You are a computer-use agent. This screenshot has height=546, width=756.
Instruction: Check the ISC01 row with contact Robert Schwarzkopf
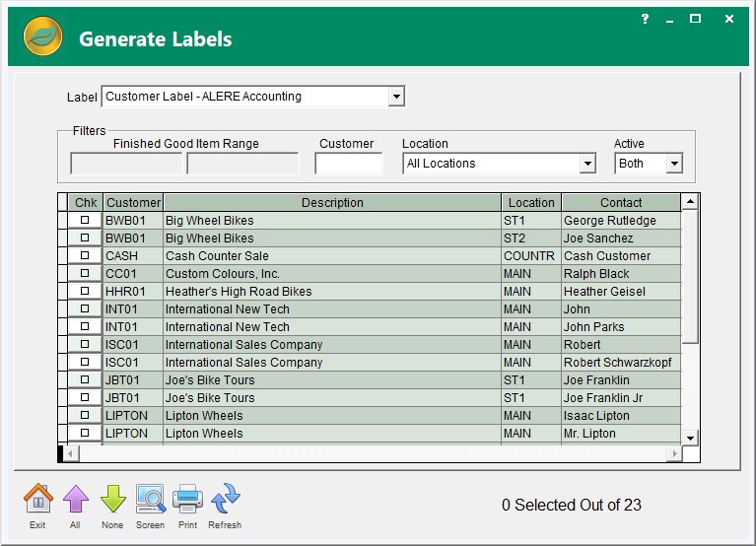[x=85, y=362]
